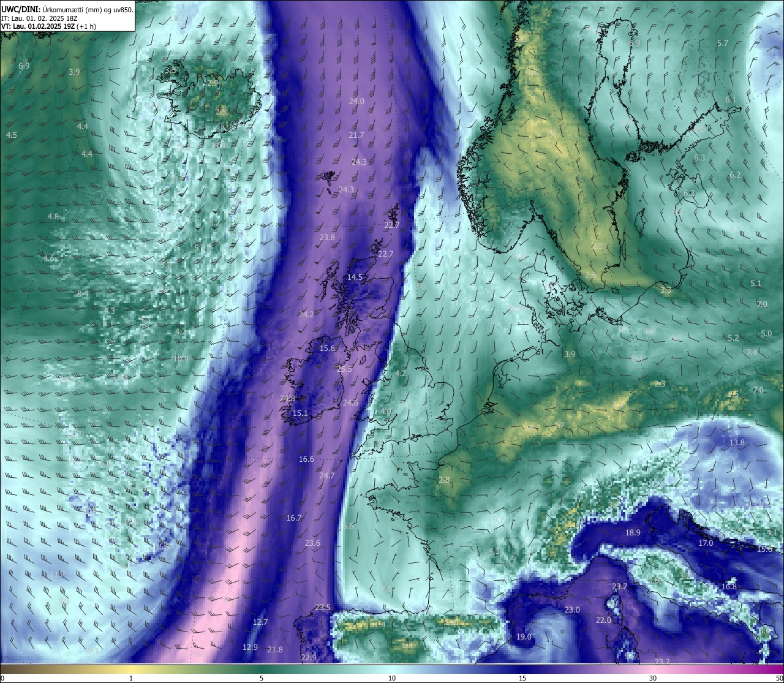Select the 15.1 value over Ireland
This screenshot has height=683, width=784.
pos(300,413)
